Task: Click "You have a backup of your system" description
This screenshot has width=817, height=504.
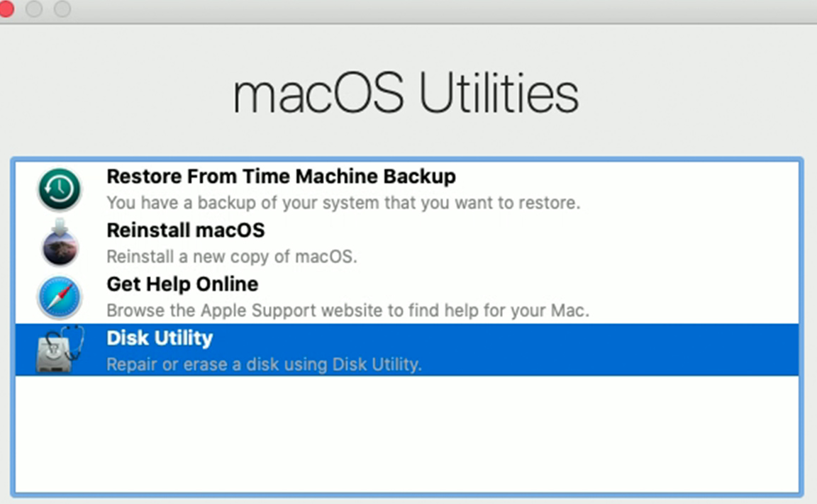Action: coord(343,203)
